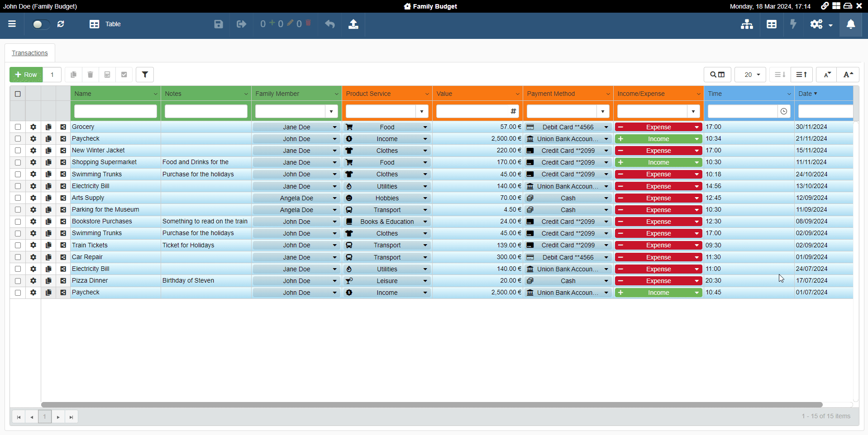
Task: Click the undo arrow icon
Action: (x=330, y=24)
